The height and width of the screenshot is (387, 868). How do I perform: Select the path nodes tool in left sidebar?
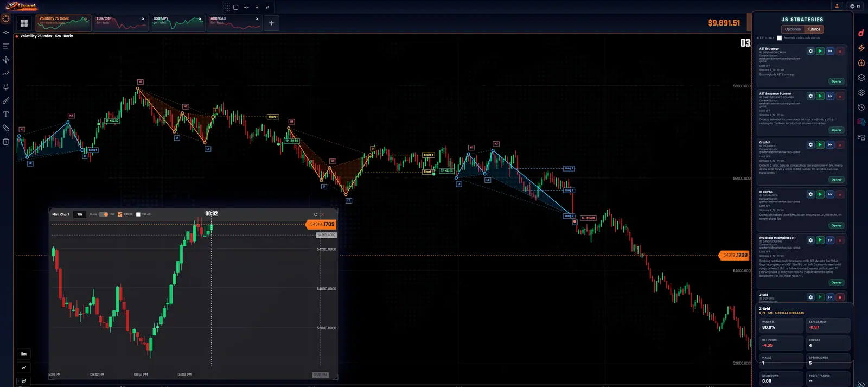tap(6, 60)
